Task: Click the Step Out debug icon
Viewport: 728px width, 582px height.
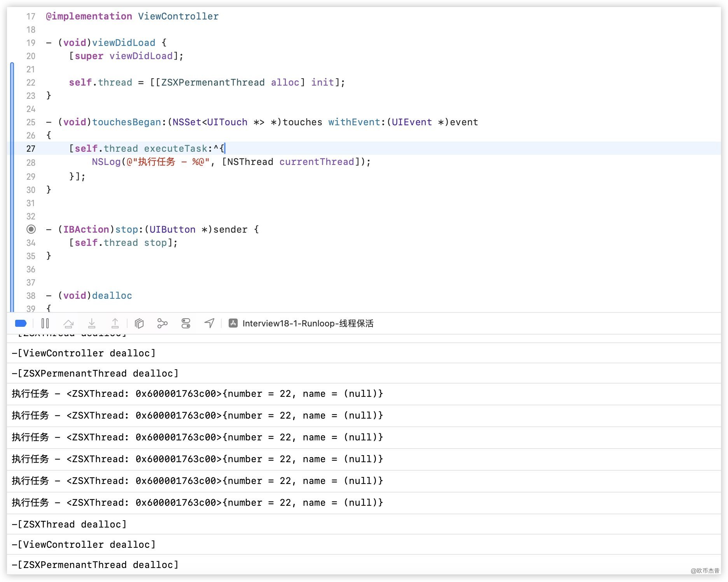Action: 115,323
